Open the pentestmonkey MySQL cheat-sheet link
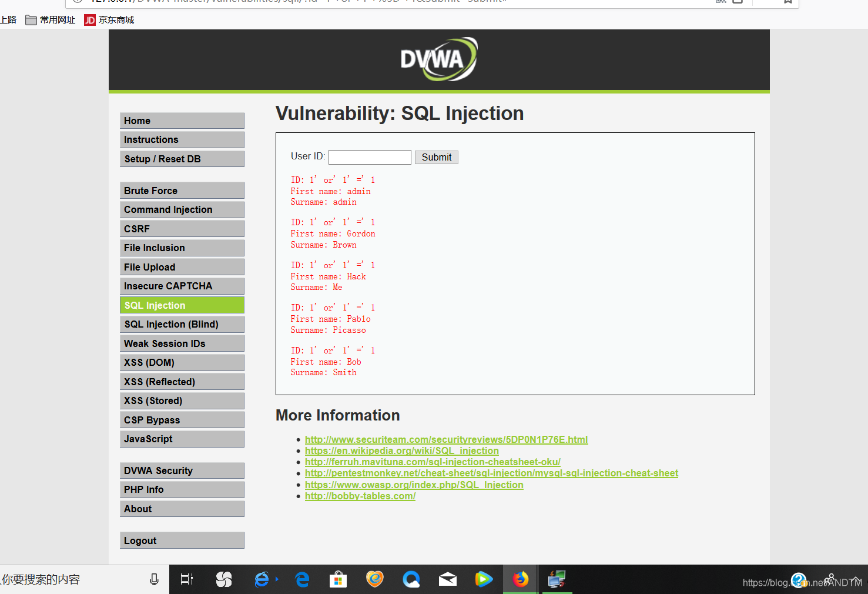 pyautogui.click(x=491, y=473)
